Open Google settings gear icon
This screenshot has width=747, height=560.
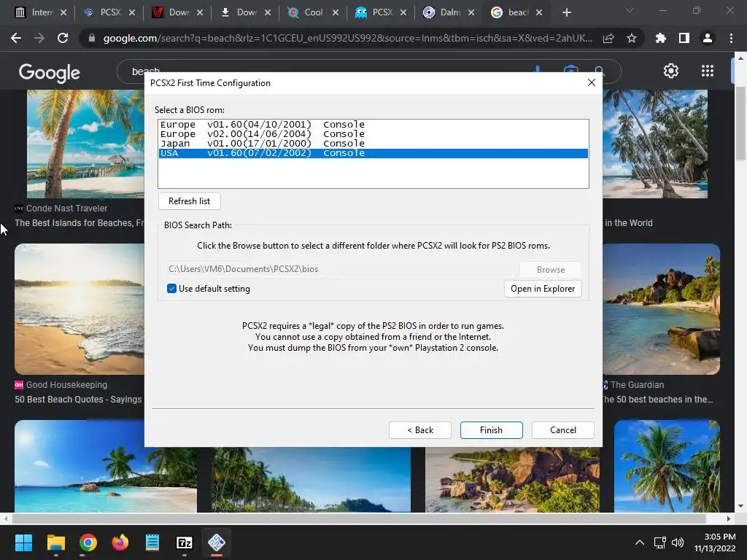[x=671, y=71]
